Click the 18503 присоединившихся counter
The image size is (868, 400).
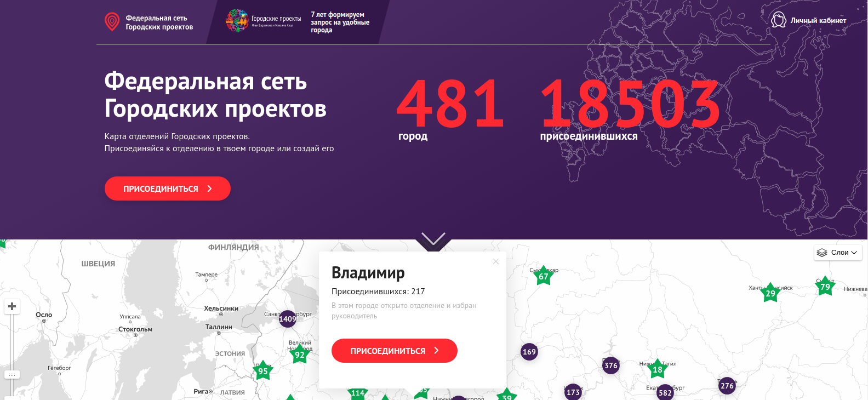pos(630,109)
